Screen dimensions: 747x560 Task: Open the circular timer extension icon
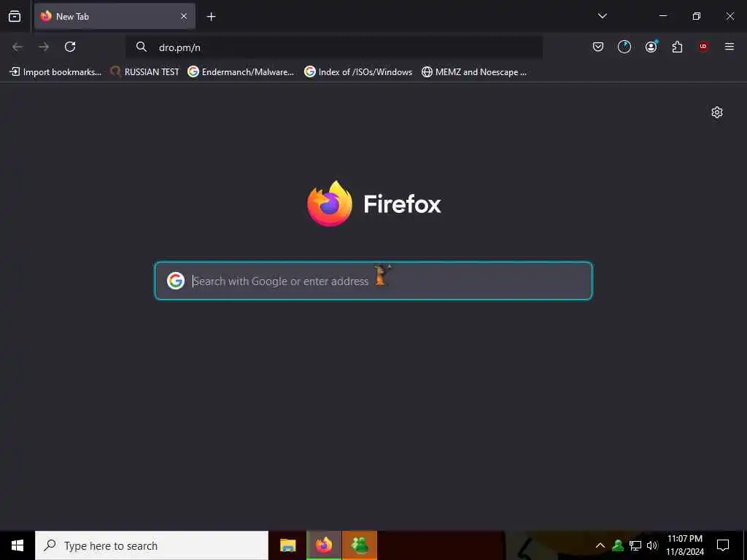[624, 47]
